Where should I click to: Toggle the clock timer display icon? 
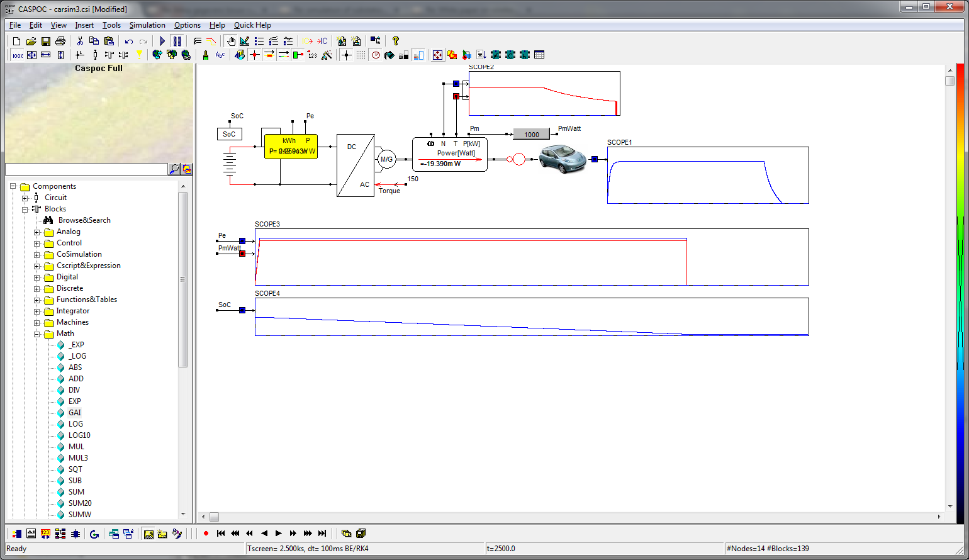click(376, 55)
